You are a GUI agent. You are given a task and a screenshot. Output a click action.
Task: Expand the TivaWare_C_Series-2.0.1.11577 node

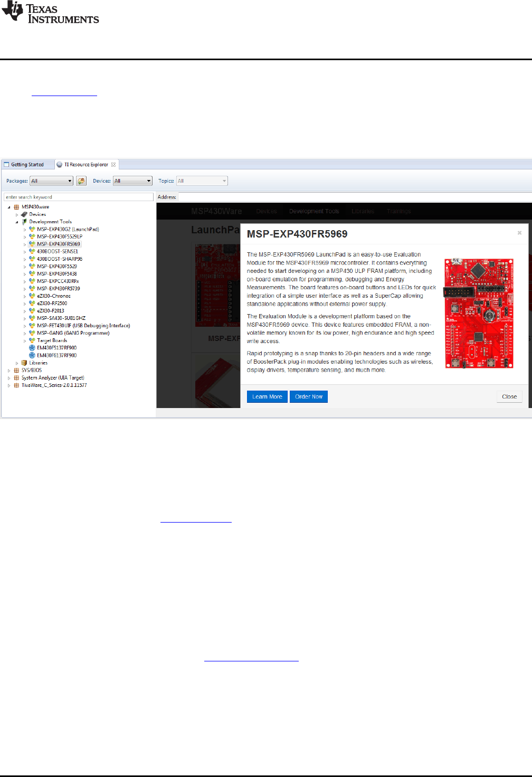9,385
